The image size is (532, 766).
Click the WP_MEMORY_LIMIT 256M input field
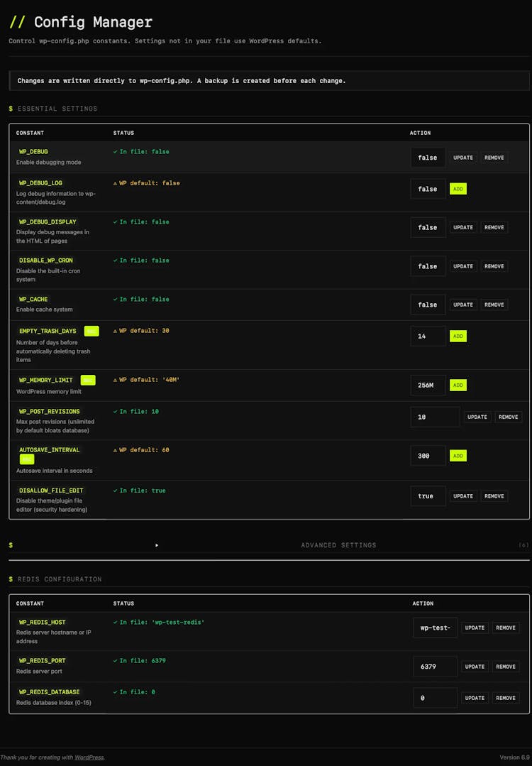click(x=428, y=385)
